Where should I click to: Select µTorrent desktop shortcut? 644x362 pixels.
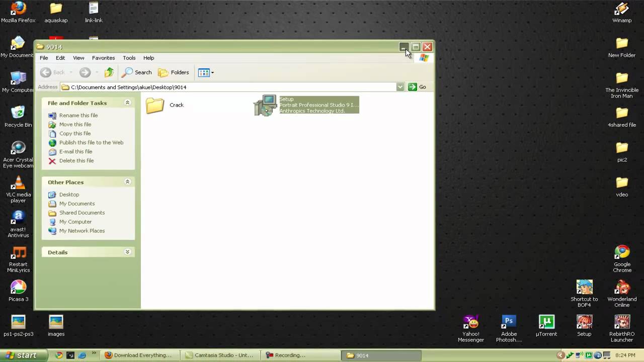click(546, 326)
